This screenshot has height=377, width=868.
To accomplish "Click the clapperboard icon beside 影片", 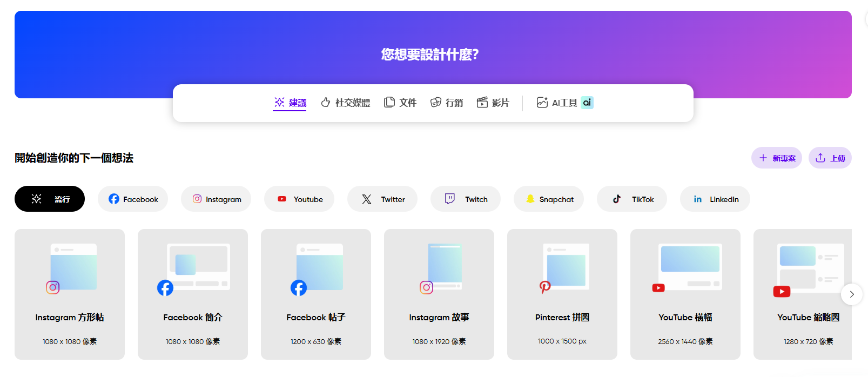I will tap(482, 102).
